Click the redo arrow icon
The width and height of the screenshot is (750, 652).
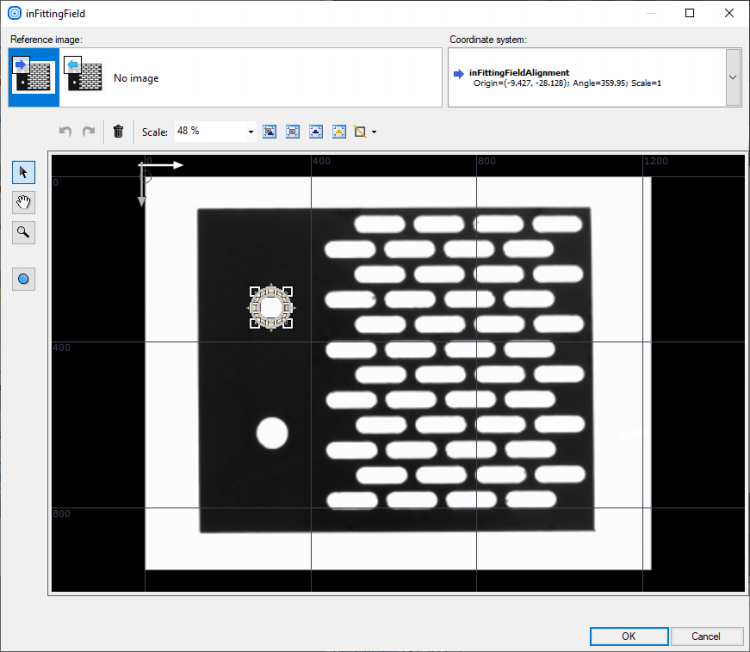(x=88, y=131)
